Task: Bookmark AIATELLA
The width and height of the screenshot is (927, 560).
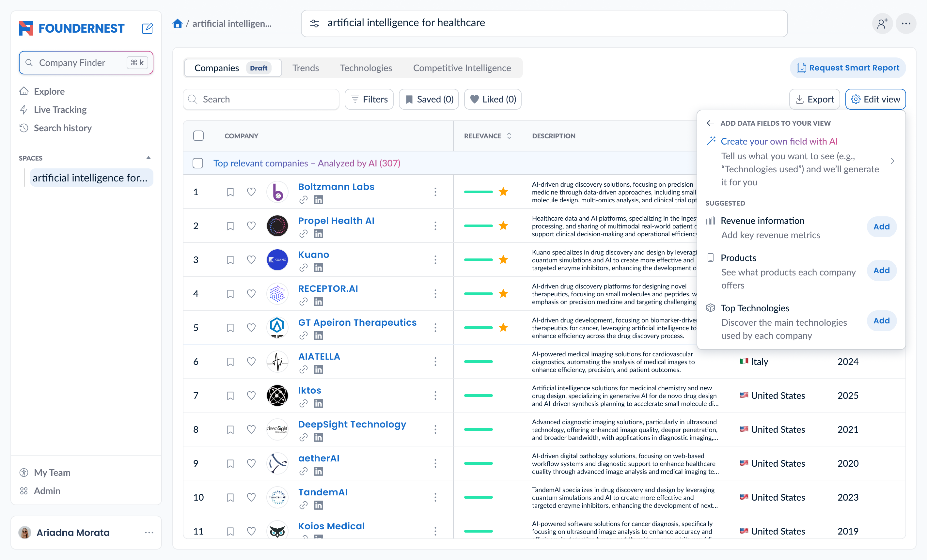Action: 230,362
